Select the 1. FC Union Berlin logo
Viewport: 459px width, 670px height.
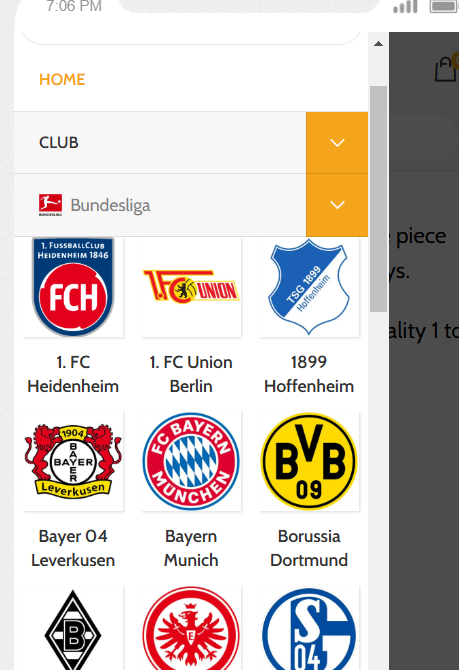191,287
